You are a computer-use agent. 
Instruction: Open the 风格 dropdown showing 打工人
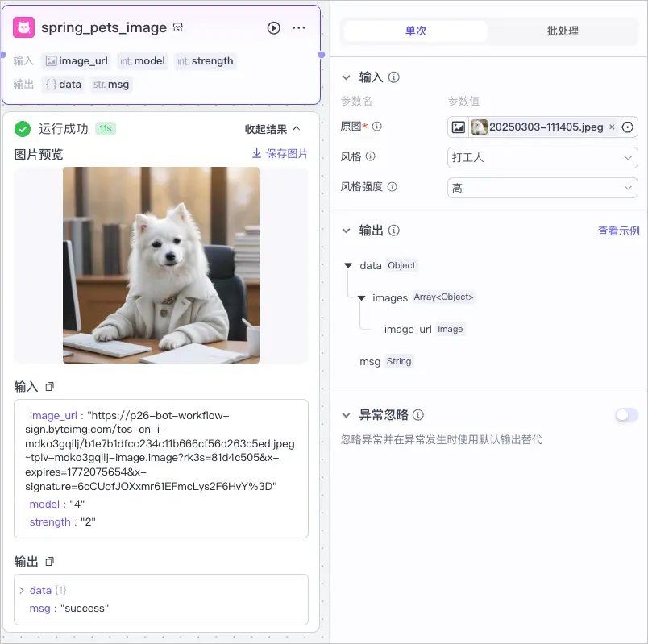coord(542,157)
